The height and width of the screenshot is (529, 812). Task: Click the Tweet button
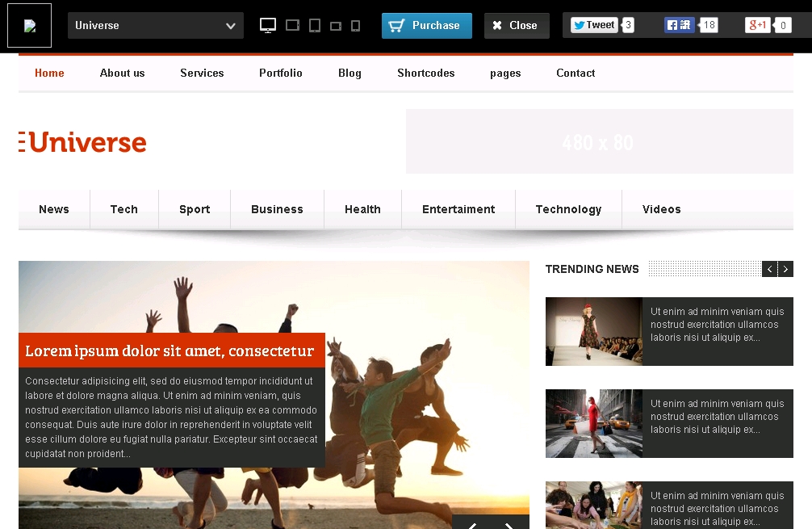tap(594, 25)
